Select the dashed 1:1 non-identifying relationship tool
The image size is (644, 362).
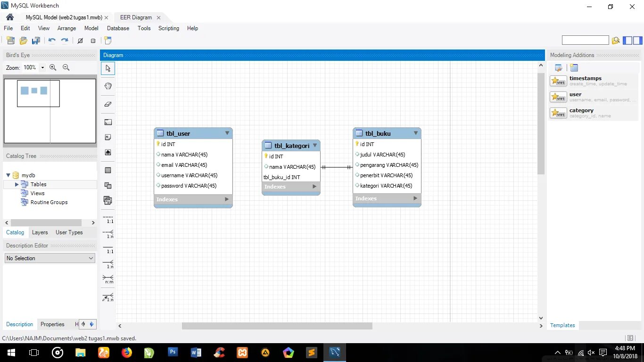(x=108, y=219)
